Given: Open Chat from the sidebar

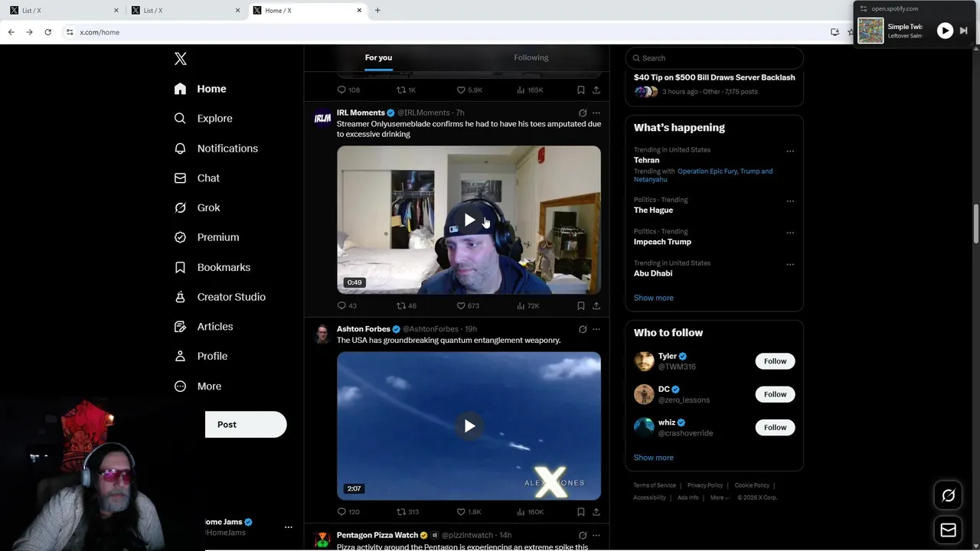Looking at the screenshot, I should click(x=197, y=178).
